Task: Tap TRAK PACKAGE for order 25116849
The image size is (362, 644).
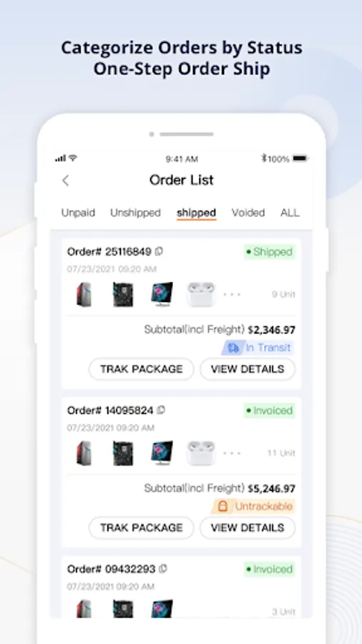Action: pos(141,369)
